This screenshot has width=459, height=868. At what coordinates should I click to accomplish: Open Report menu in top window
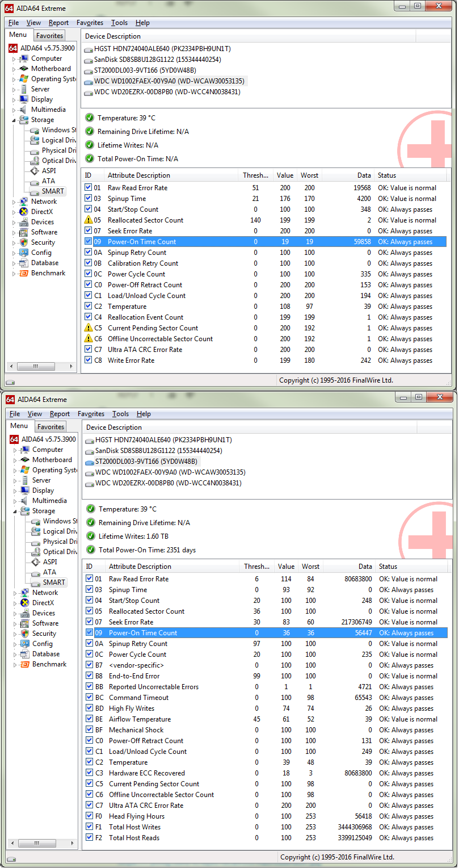click(58, 23)
